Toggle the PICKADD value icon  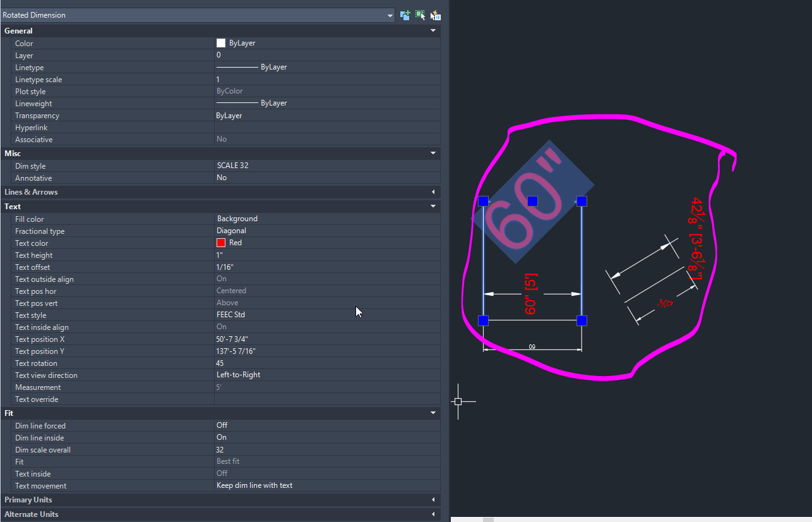405,15
